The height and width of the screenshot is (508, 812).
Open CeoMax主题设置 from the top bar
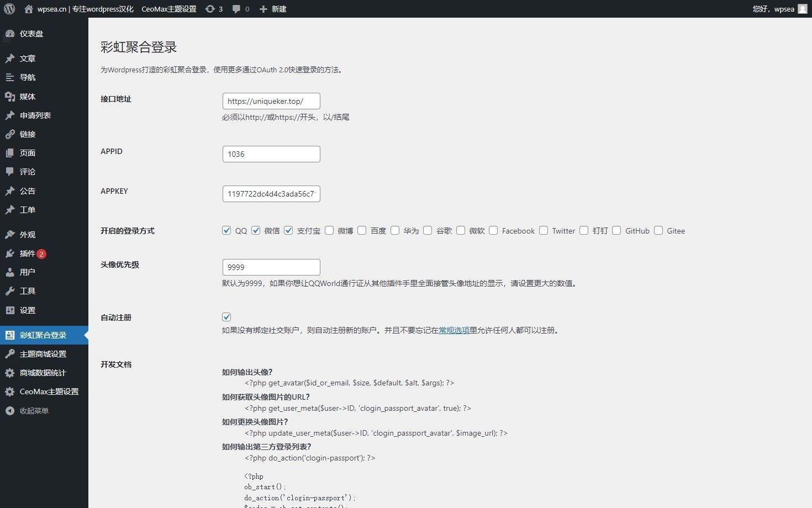click(x=168, y=8)
